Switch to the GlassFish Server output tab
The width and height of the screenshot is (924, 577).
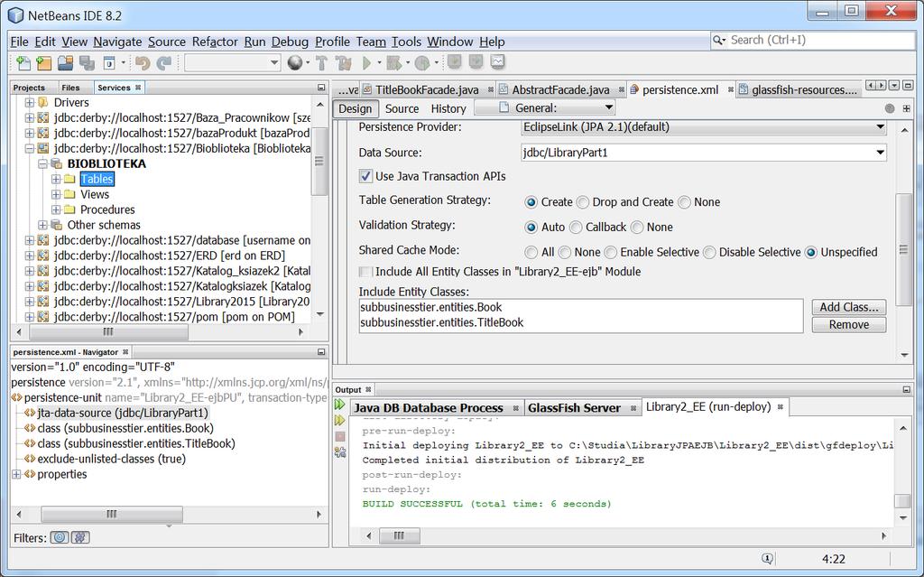[574, 407]
